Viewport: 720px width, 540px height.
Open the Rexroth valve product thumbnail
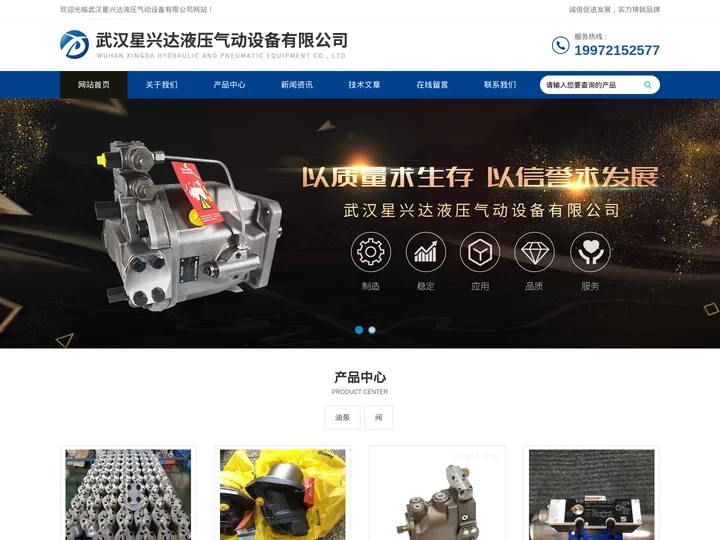click(x=591, y=495)
